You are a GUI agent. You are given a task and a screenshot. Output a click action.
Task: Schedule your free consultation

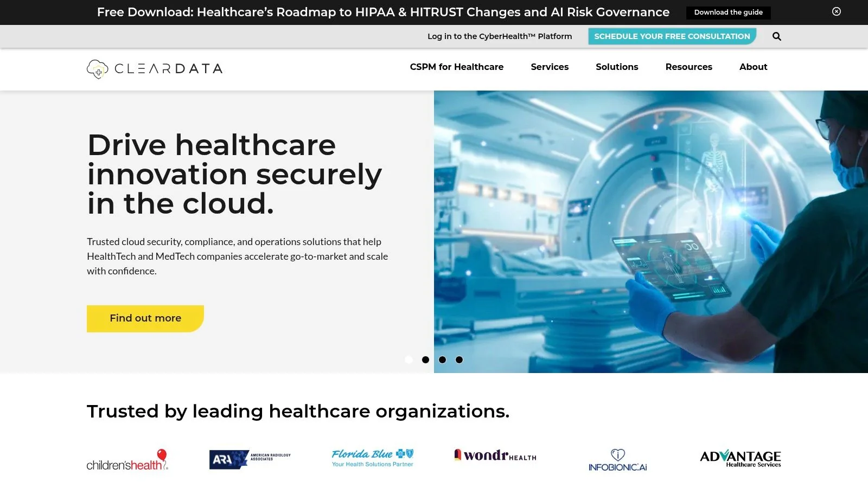click(672, 36)
